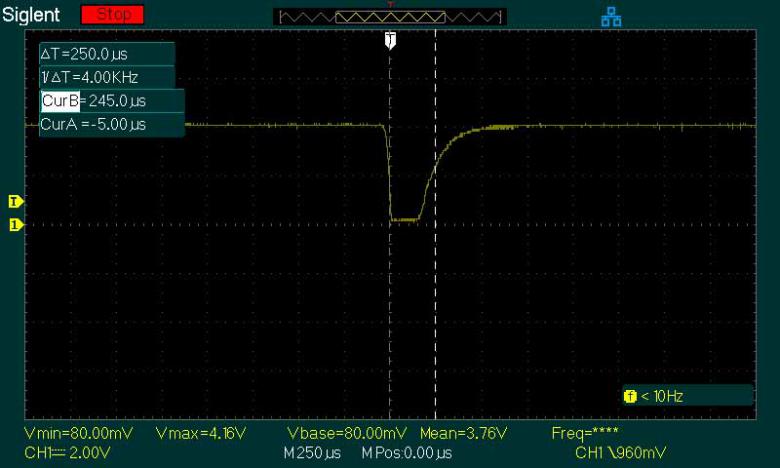The width and height of the screenshot is (780, 468).
Task: Click the CurB value 245.0 µs
Action: tap(117, 101)
